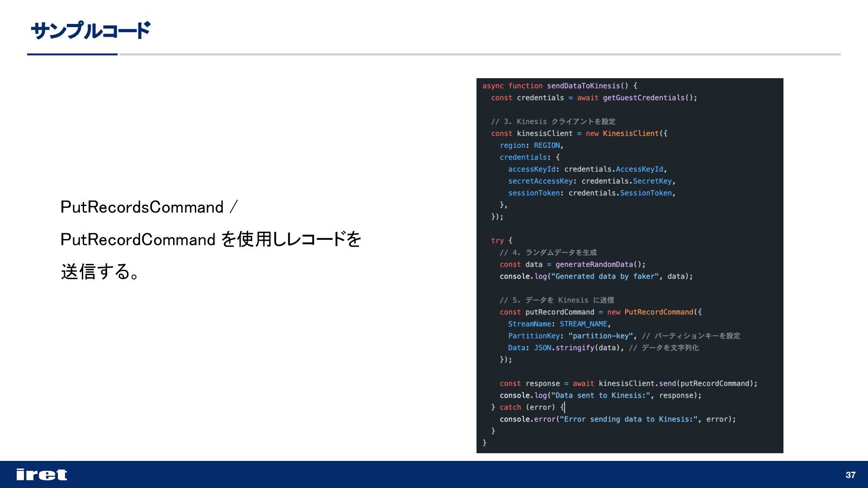Click "Generated data by faker" string

pyautogui.click(x=604, y=277)
